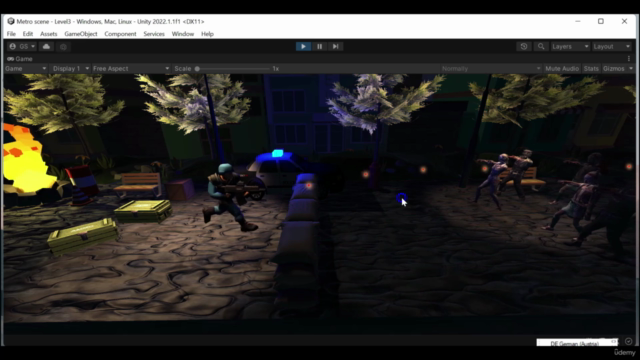The height and width of the screenshot is (360, 640).
Task: Open the Window menu
Action: pyautogui.click(x=183, y=34)
